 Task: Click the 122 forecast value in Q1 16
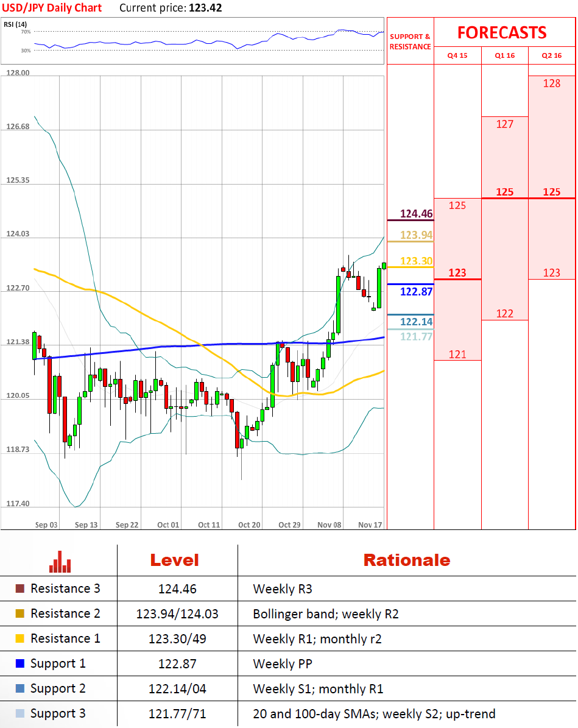click(505, 314)
